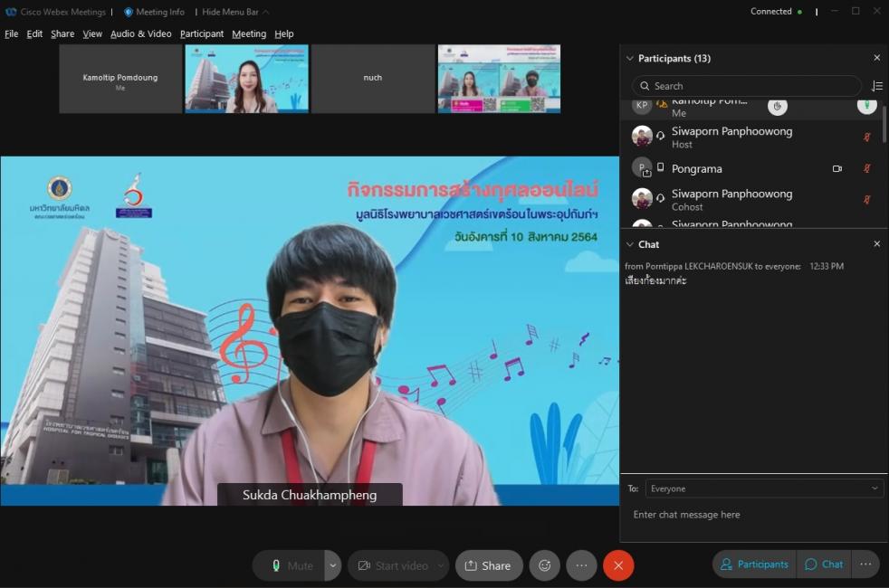889x588 pixels.
Task: Open the participant sort options icon
Action: click(876, 86)
